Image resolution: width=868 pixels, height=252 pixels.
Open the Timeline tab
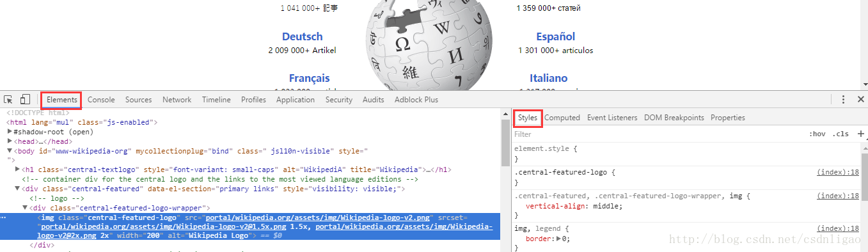[x=216, y=100]
